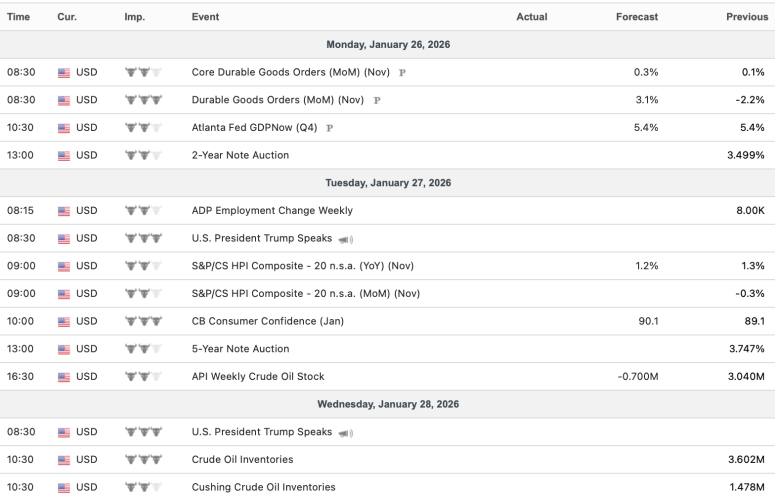The image size is (775, 496).
Task: Click the bull importance icons for 2-Year Note Auction
Action: pyautogui.click(x=143, y=155)
